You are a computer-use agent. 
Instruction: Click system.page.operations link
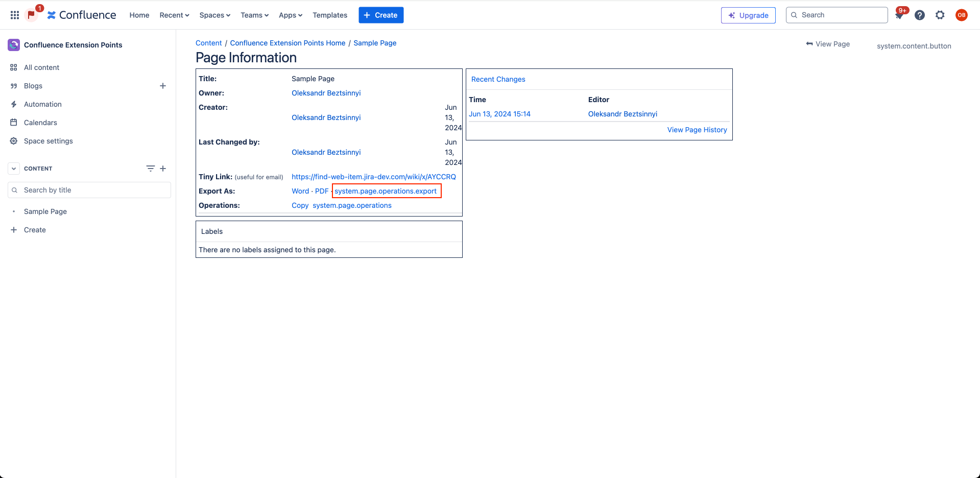click(x=352, y=205)
